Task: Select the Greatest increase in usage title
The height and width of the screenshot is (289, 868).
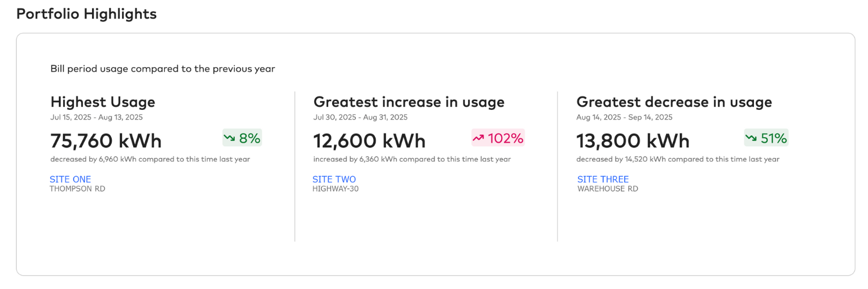Action: tap(409, 102)
